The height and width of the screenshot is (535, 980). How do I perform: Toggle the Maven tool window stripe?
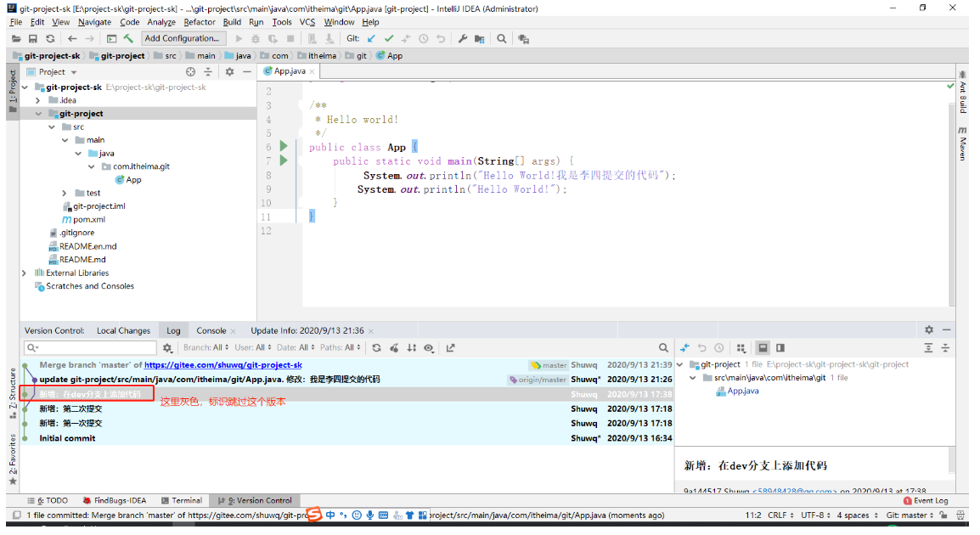coord(962,144)
